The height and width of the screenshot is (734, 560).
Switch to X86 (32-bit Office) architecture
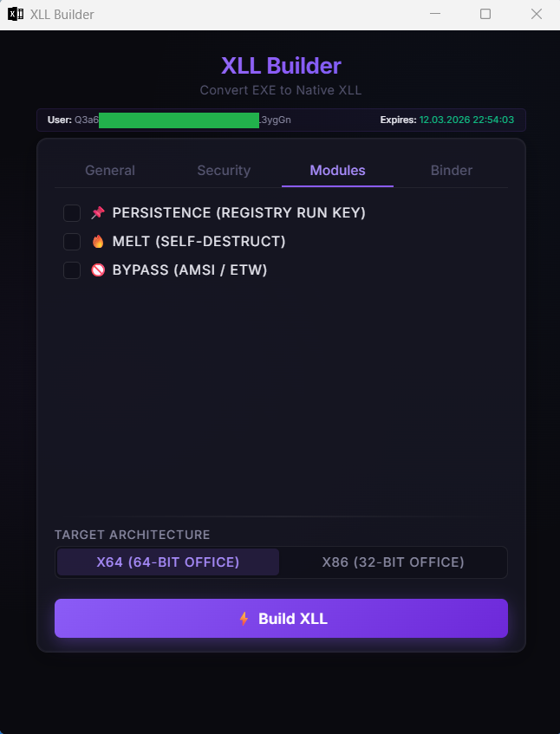click(x=393, y=562)
